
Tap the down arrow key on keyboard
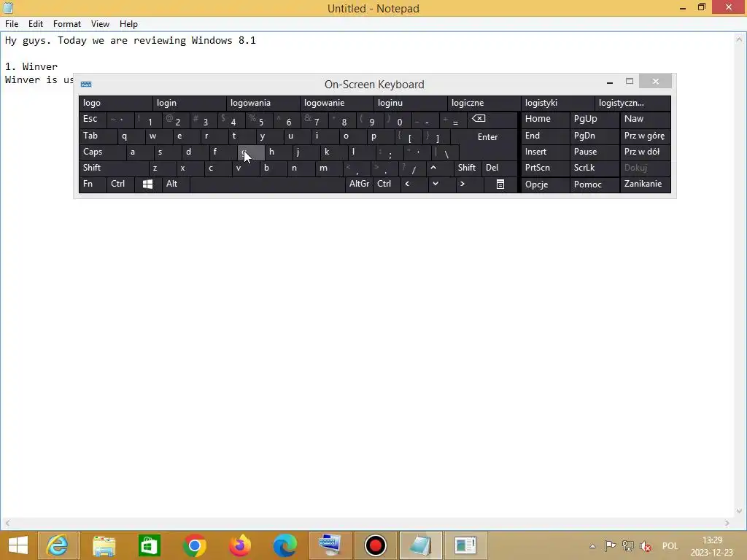(441, 184)
